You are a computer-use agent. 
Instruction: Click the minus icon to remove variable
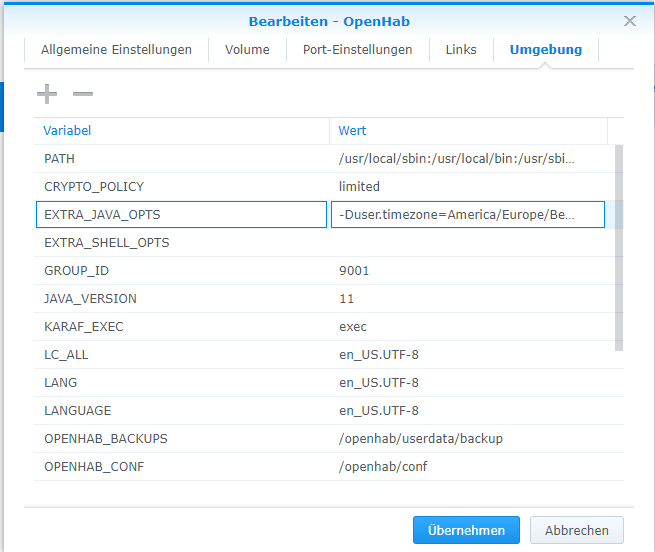[x=83, y=94]
